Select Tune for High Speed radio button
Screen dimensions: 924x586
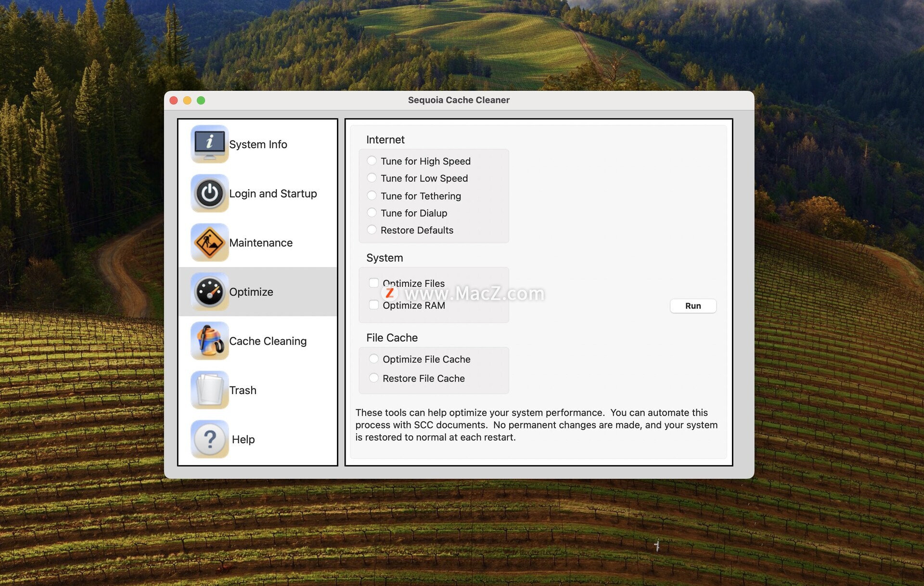click(x=372, y=161)
